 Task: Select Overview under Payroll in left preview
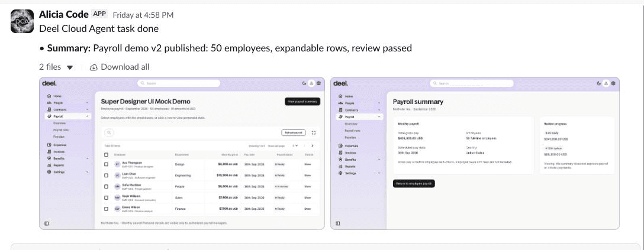[x=60, y=124]
